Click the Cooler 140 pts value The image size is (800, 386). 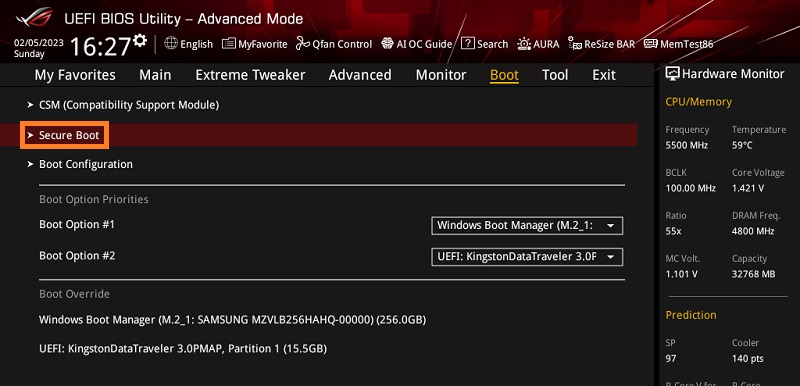[x=747, y=359]
